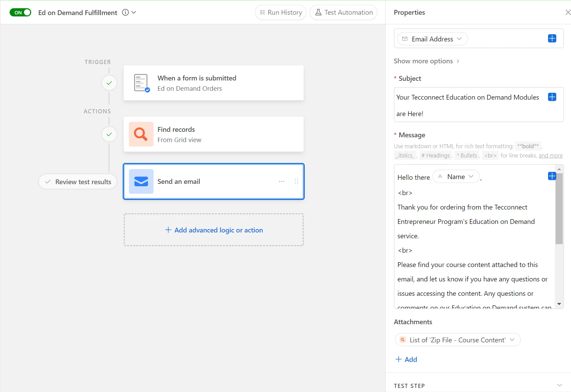Screen dimensions: 571x392
Task: Click the Find records step checkmark circle
Action: click(x=109, y=134)
